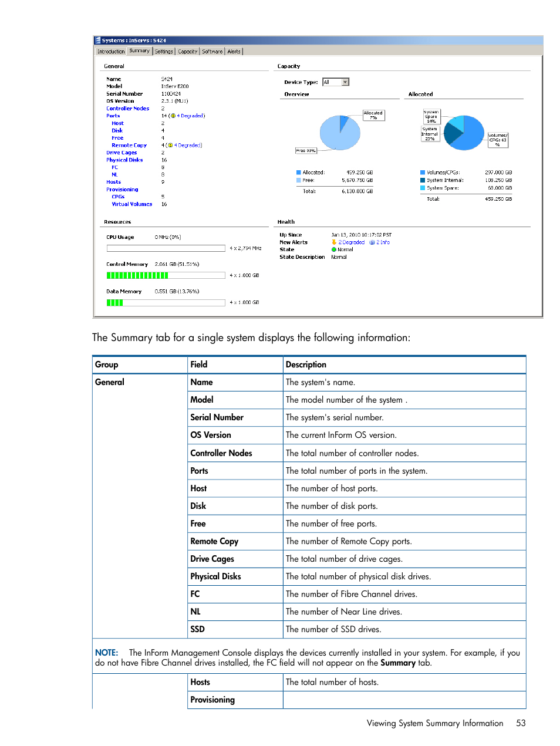
Task: Click the Up Since date value
Action: 362,235
